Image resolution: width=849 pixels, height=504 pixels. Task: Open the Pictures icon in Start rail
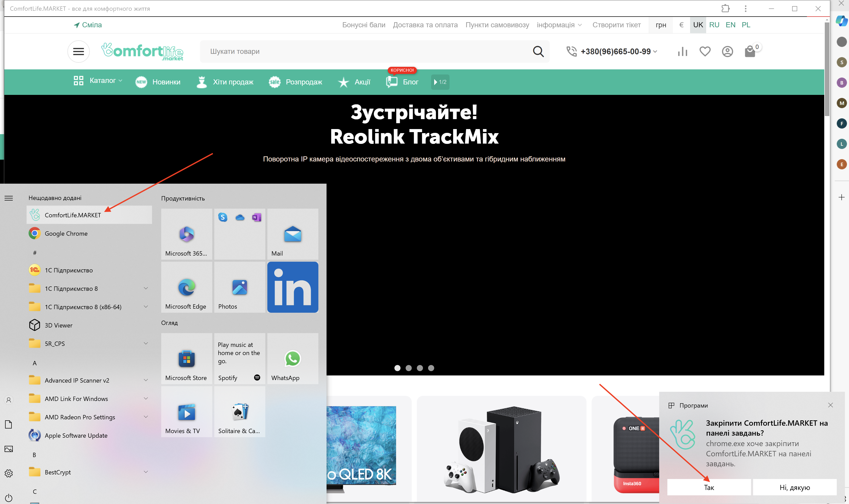(x=8, y=449)
